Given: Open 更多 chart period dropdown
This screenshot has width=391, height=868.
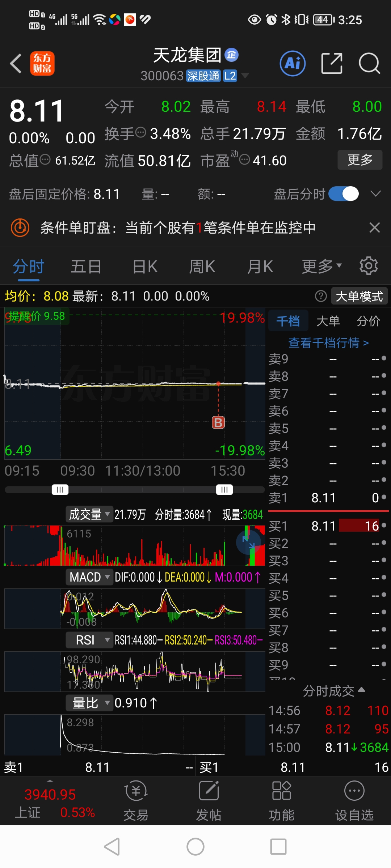Looking at the screenshot, I should [x=322, y=267].
